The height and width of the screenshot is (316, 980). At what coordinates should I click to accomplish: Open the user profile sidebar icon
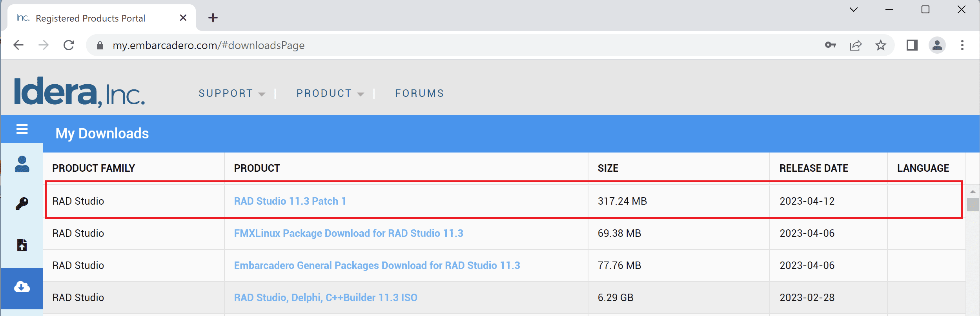tap(22, 164)
